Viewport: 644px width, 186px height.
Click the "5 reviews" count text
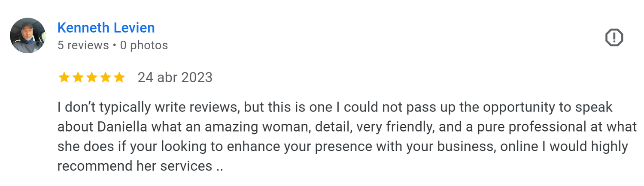83,45
